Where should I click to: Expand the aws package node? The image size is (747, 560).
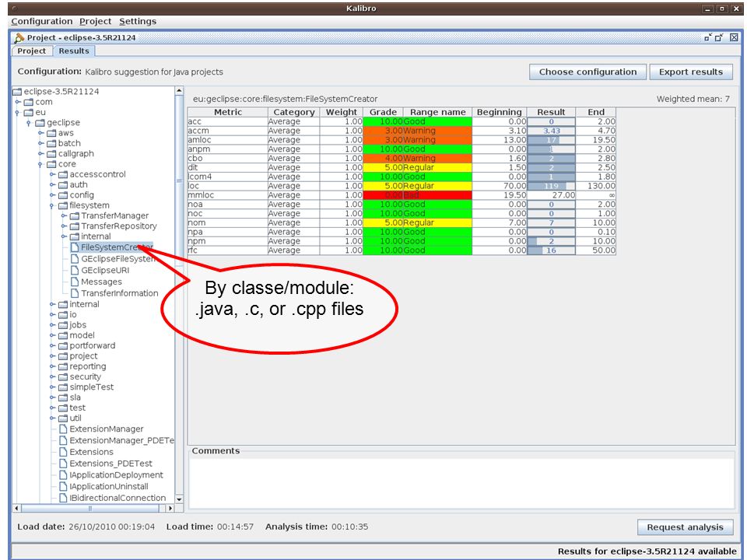click(x=40, y=133)
